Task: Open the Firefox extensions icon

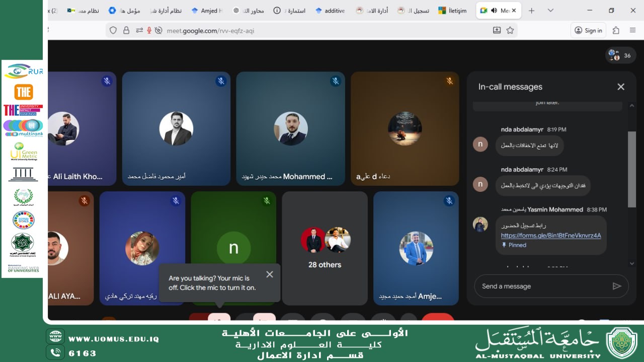Action: pyautogui.click(x=616, y=30)
